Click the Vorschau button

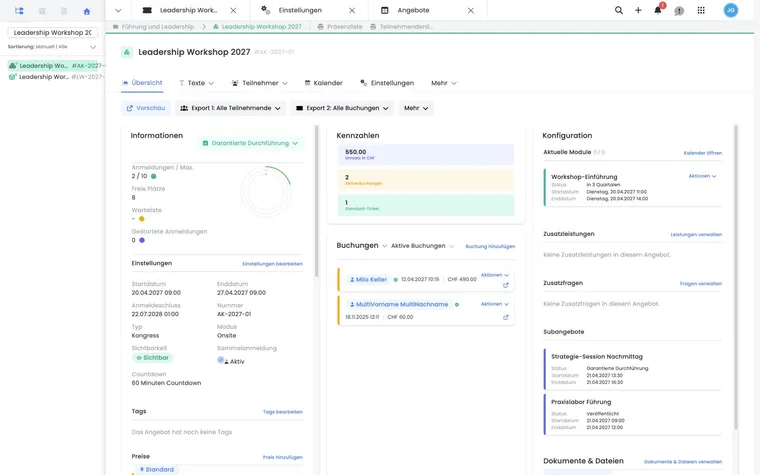146,108
